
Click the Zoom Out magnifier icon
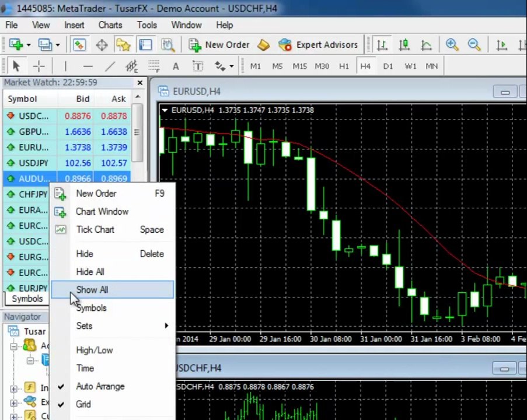coord(474,45)
